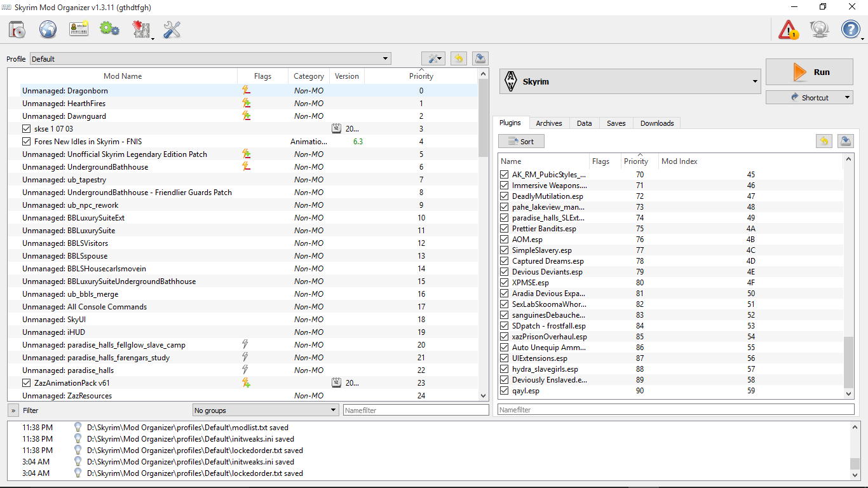The height and width of the screenshot is (488, 868).
Task: Click the plugin list Namefilter field
Action: (675, 410)
